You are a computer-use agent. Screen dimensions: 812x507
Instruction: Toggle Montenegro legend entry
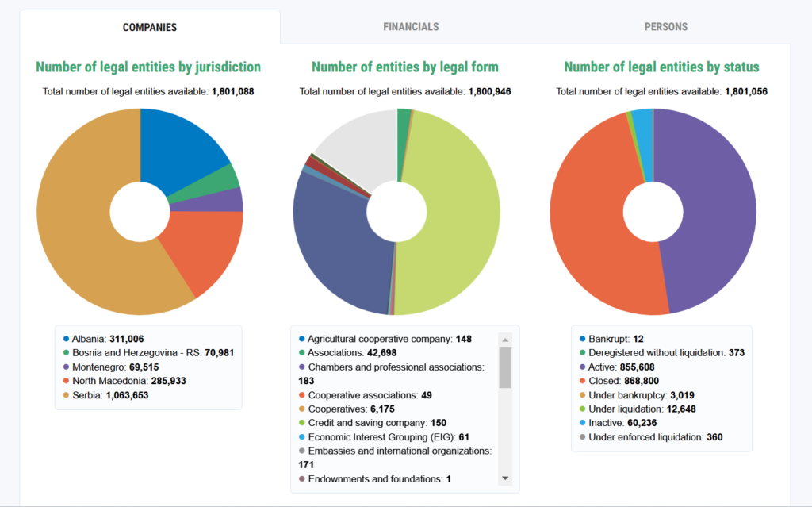point(111,367)
